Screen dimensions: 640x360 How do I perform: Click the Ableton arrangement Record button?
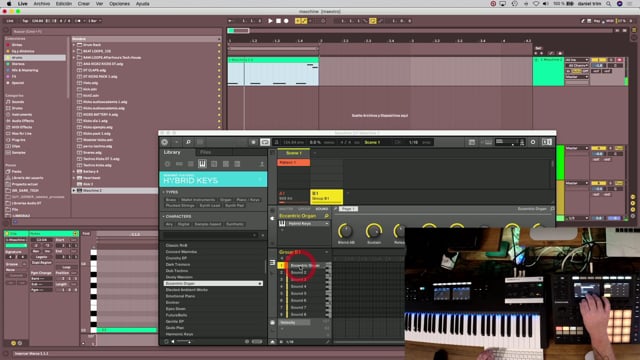pyautogui.click(x=286, y=21)
